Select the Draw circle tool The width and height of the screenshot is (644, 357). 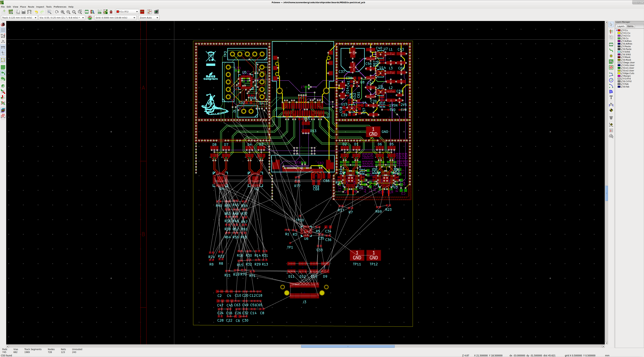pyautogui.click(x=611, y=80)
